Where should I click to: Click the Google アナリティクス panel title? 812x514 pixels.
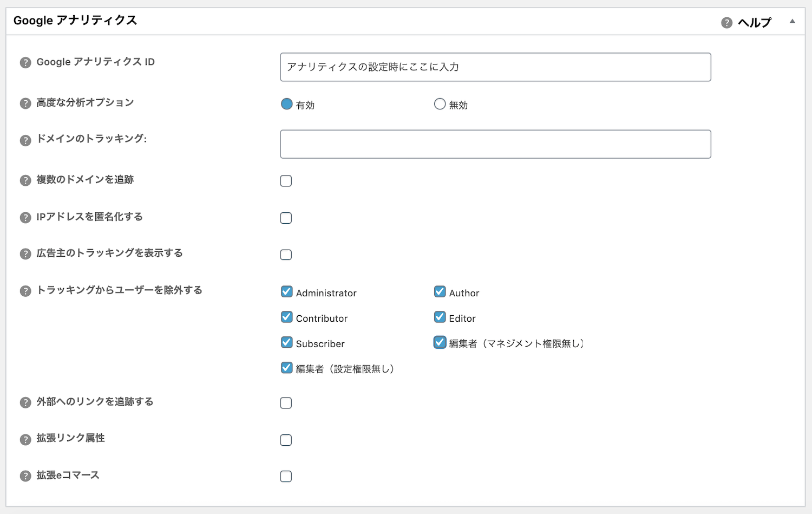pos(75,21)
